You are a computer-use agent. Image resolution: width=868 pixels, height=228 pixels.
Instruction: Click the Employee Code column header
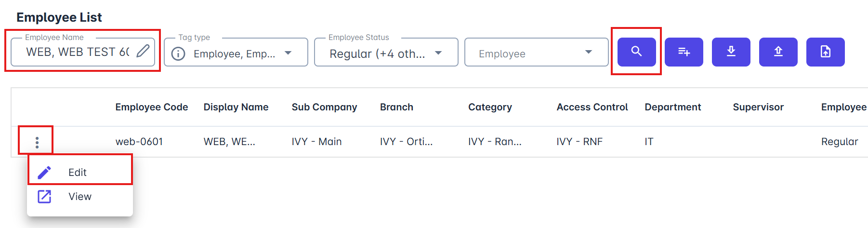pyautogui.click(x=151, y=107)
